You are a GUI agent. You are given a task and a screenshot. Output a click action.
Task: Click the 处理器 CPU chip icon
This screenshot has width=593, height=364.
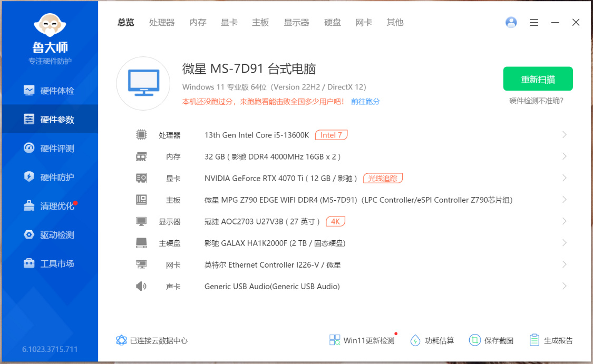(x=141, y=134)
